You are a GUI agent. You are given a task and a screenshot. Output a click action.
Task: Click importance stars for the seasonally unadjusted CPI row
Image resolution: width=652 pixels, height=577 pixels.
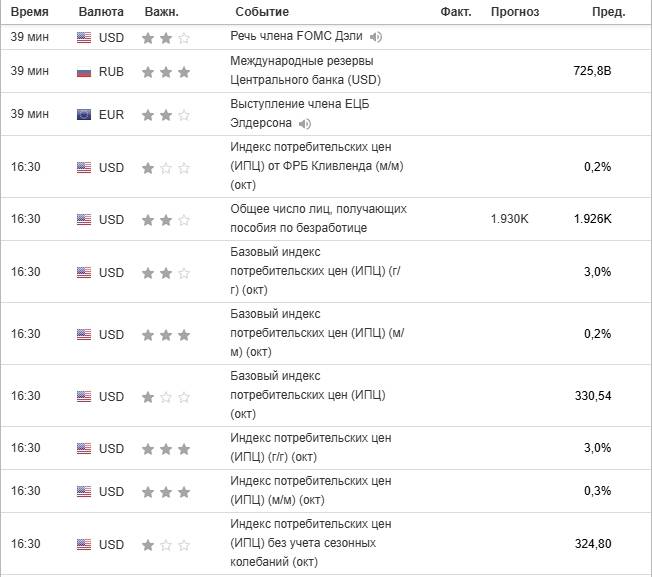pyautogui.click(x=166, y=545)
